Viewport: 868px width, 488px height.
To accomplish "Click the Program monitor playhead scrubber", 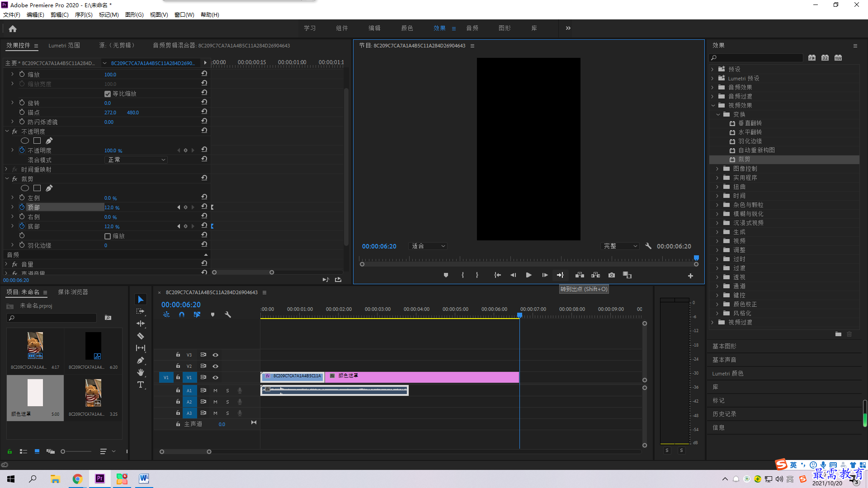I will pos(696,258).
